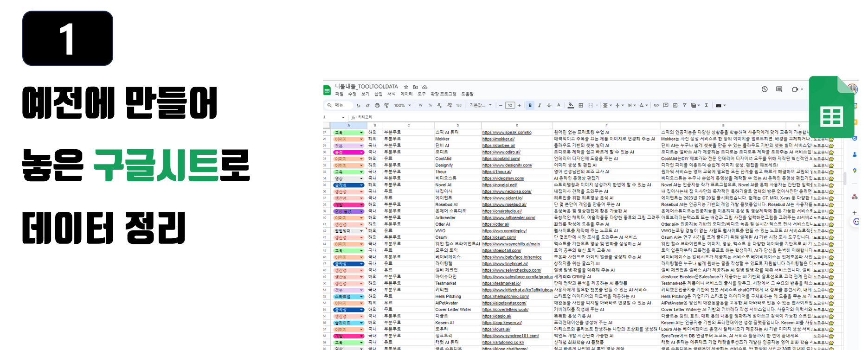Open the text wrapping dropdown

click(x=631, y=105)
